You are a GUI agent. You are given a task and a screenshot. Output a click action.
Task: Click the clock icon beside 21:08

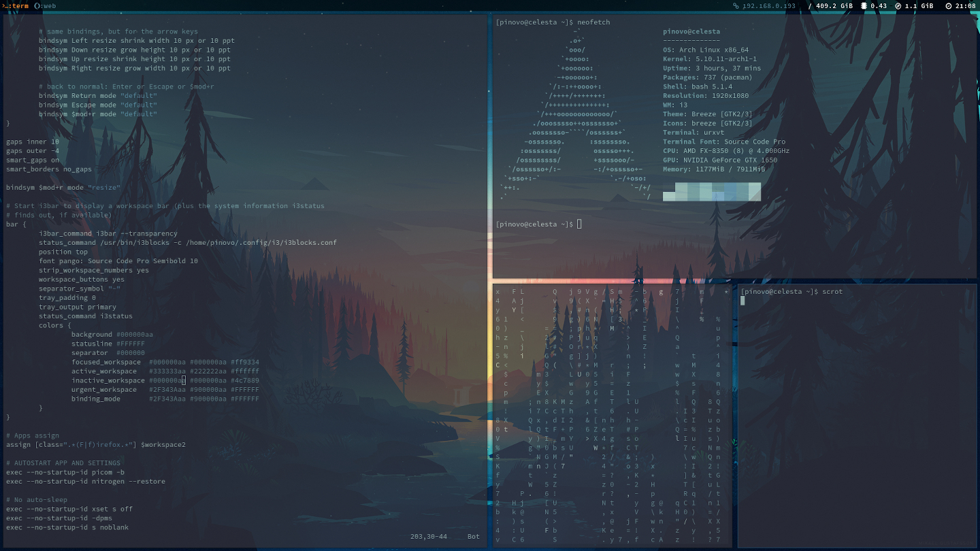[x=949, y=5]
